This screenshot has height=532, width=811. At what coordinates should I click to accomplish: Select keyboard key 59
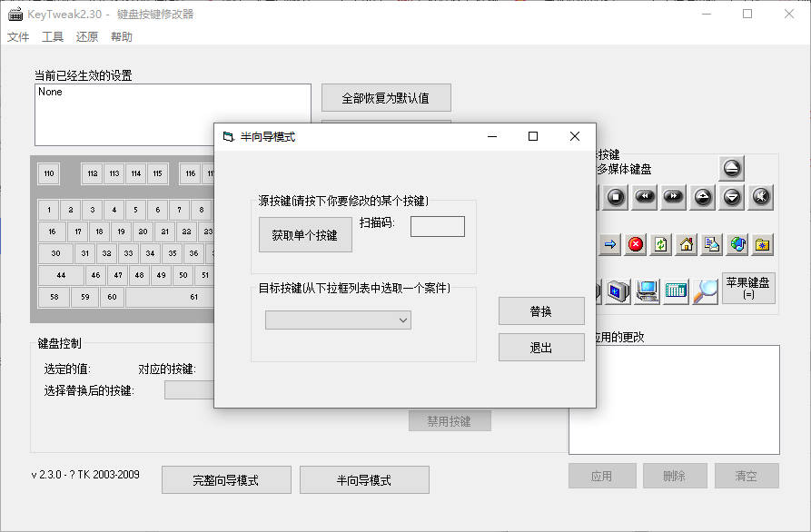(x=84, y=297)
